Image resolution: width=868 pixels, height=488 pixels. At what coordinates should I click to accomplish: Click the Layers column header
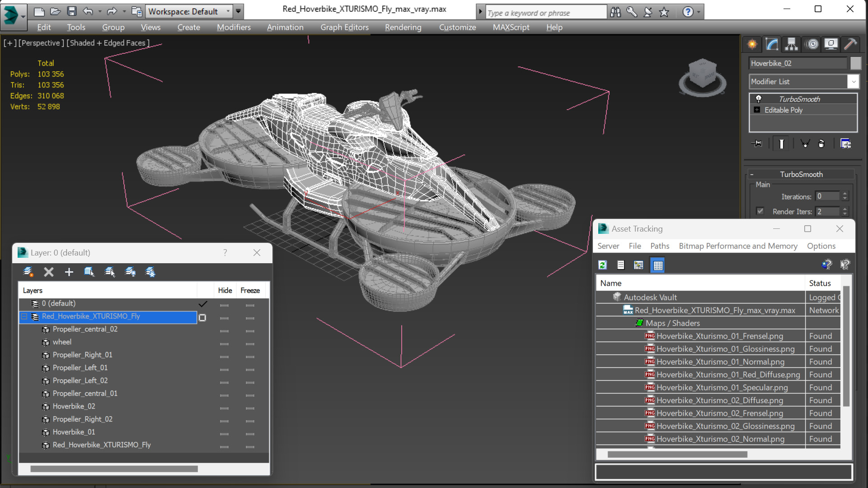coord(108,290)
